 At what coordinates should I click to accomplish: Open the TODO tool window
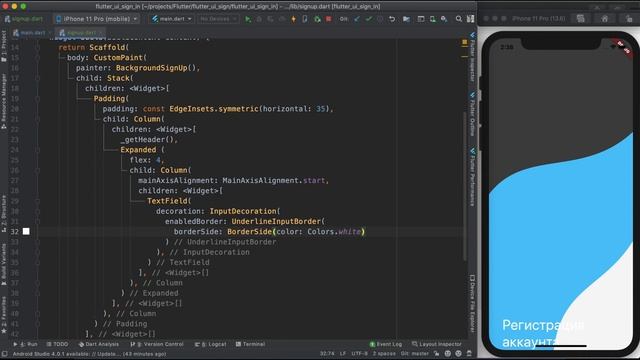point(57,344)
